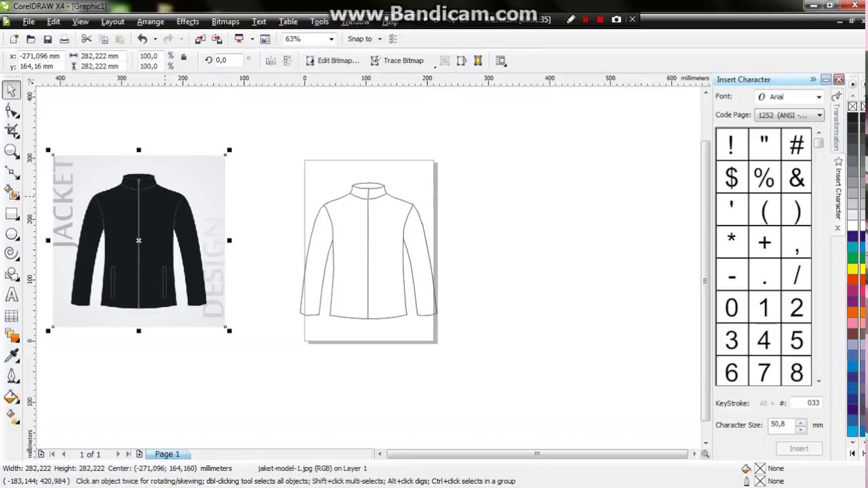Select the Pick tool in the toolbox
Viewport: 868px width, 488px height.
point(12,89)
